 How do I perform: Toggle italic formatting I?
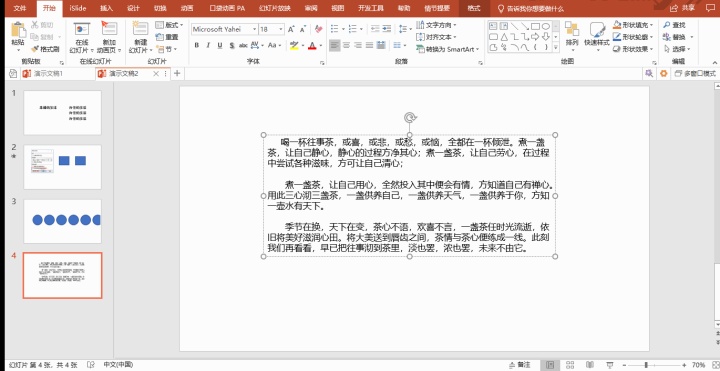(208, 45)
